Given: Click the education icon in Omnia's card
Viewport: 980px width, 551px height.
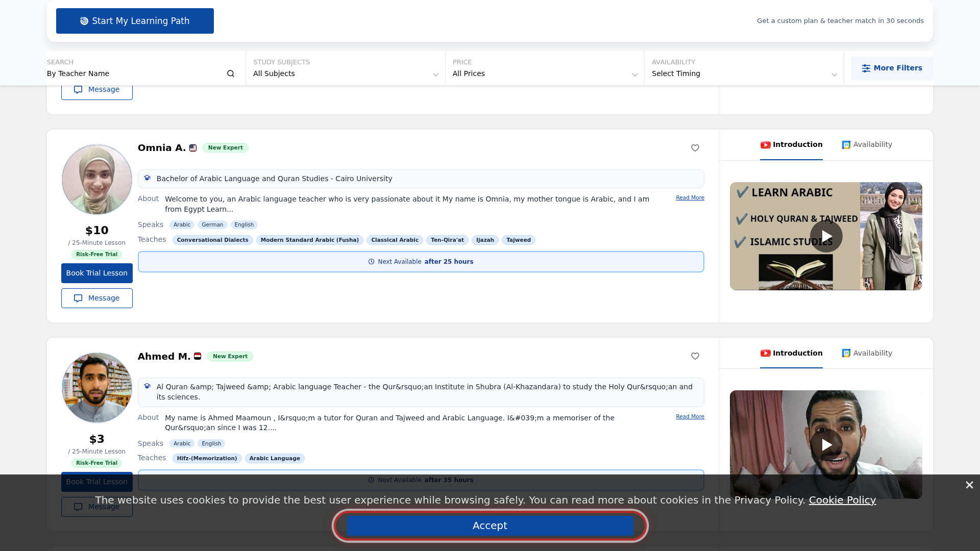Looking at the screenshot, I should (148, 178).
